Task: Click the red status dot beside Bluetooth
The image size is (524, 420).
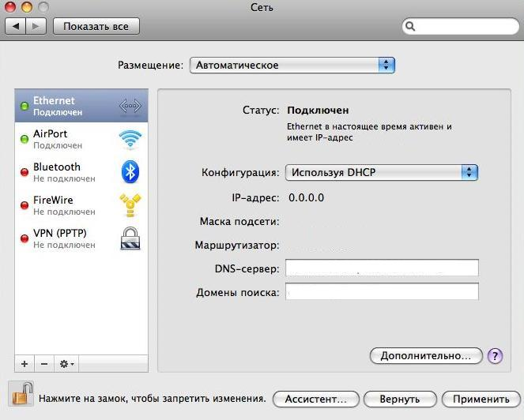Action: [x=25, y=172]
